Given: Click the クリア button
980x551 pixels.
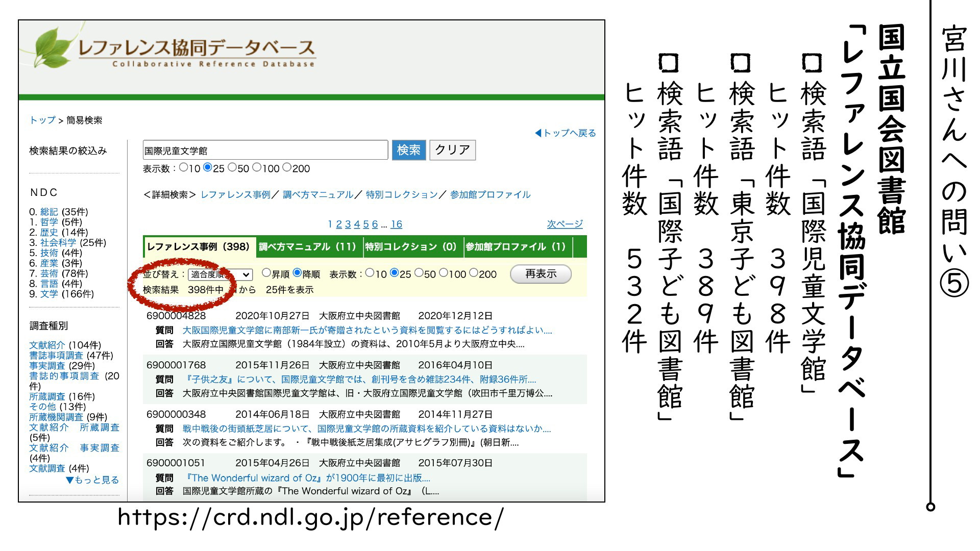Looking at the screenshot, I should tap(452, 150).
